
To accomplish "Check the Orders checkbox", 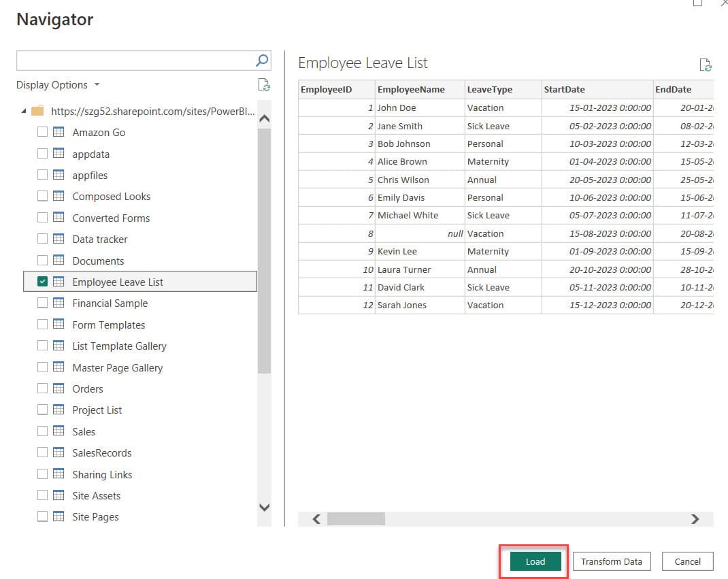I will pos(42,388).
